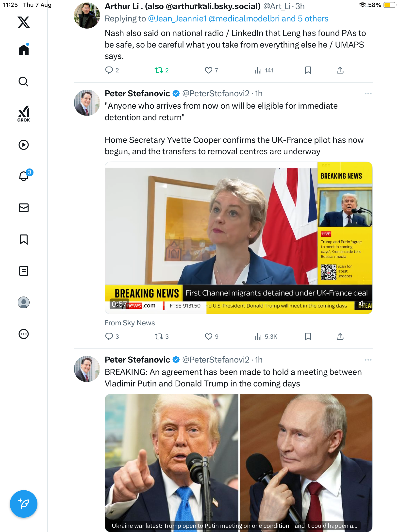Open the Bookmarks section in sidebar

(24, 239)
